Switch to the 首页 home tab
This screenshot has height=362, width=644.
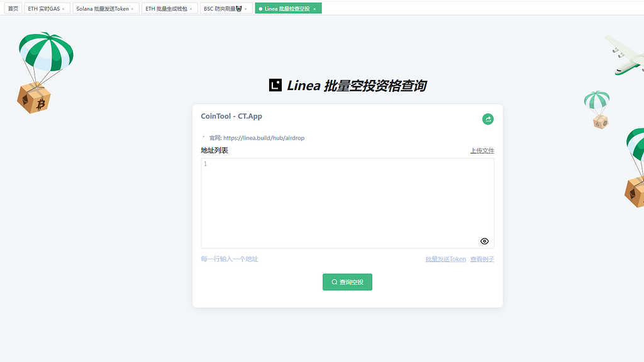click(x=13, y=9)
